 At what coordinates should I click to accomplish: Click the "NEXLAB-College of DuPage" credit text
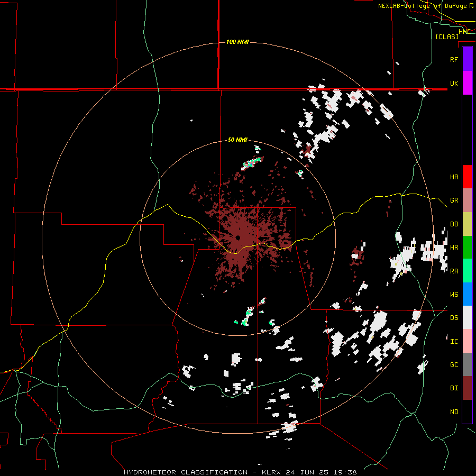click(x=422, y=6)
